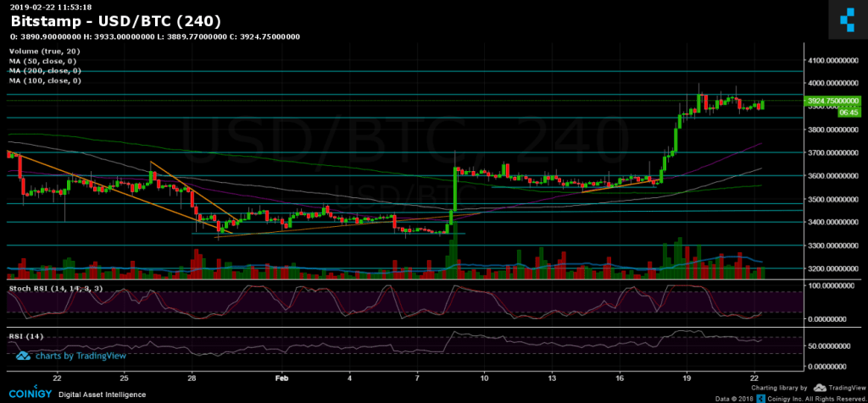Click the small Coinigy icon in the copyright line
The width and height of the screenshot is (868, 403).
(x=762, y=397)
